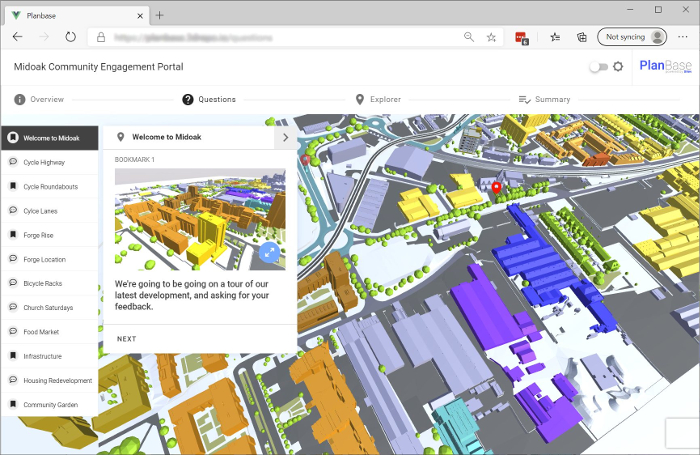Image resolution: width=700 pixels, height=455 pixels.
Task: Expand the Welcome to Midoak panel arrow
Action: click(x=285, y=138)
